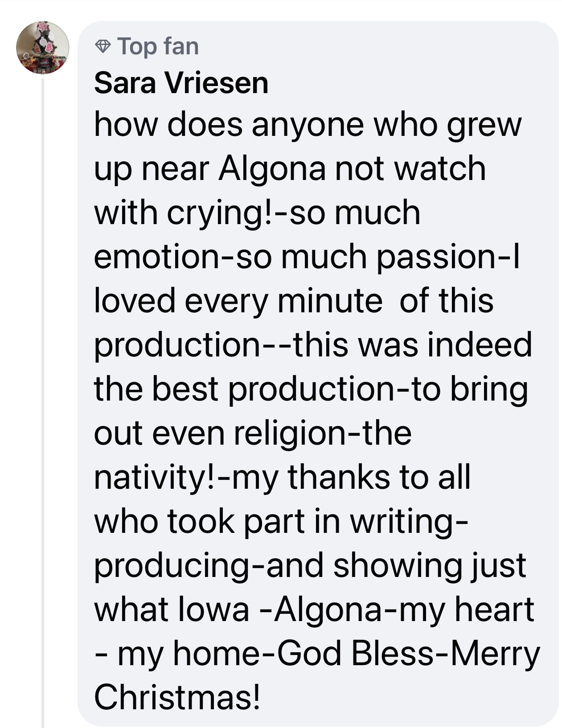562x728 pixels.
Task: Open Sara Vriesen's profile via name
Action: (x=181, y=83)
